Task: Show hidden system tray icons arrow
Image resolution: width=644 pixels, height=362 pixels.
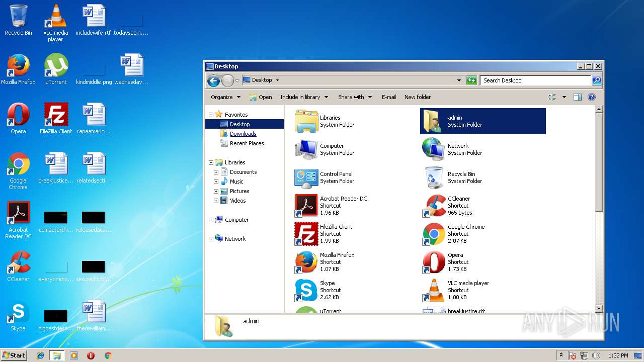Action: coord(561,355)
